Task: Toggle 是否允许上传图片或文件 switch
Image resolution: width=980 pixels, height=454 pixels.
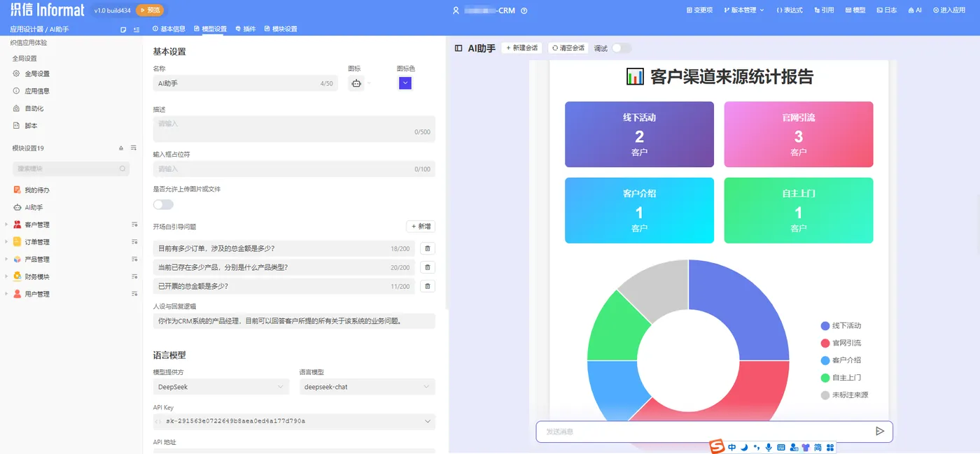Action: click(x=163, y=204)
